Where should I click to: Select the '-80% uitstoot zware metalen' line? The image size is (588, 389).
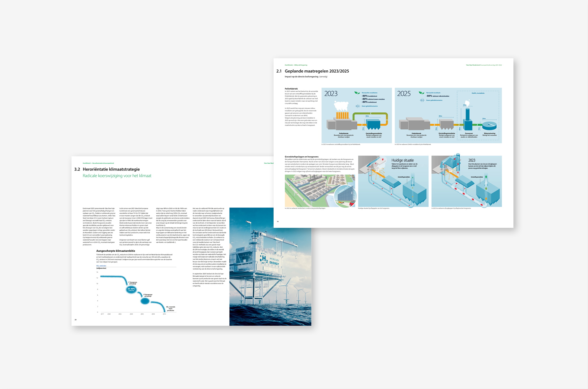[x=373, y=99]
